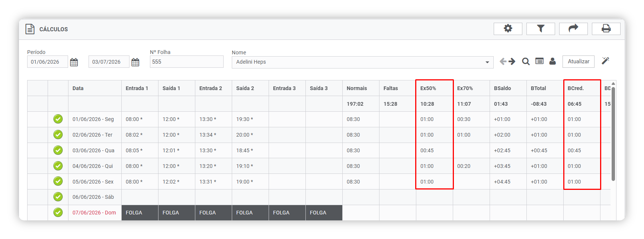Screen dimensions: 644x239
Task: Open the filter funnel button
Action: click(541, 29)
